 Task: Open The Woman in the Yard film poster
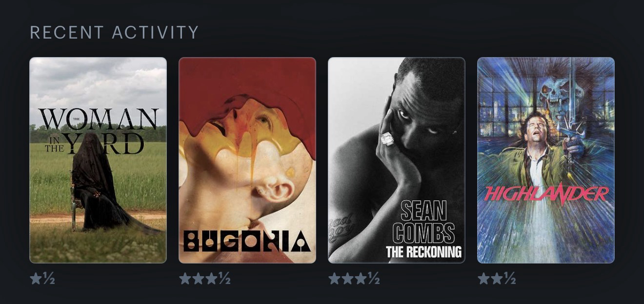tap(98, 161)
